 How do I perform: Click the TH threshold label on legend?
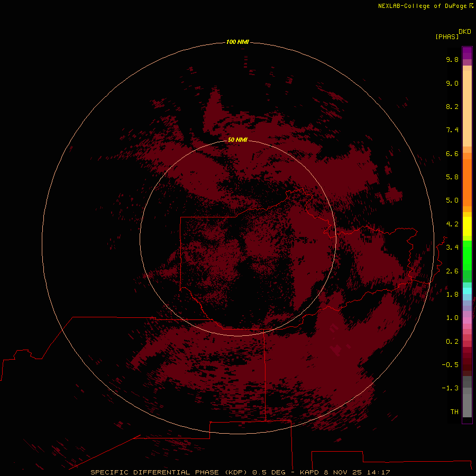pyautogui.click(x=454, y=412)
